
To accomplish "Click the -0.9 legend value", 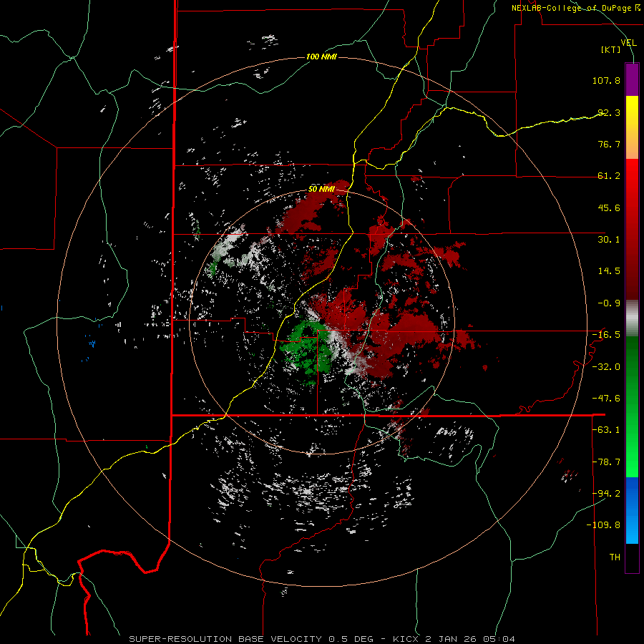I will [x=609, y=303].
